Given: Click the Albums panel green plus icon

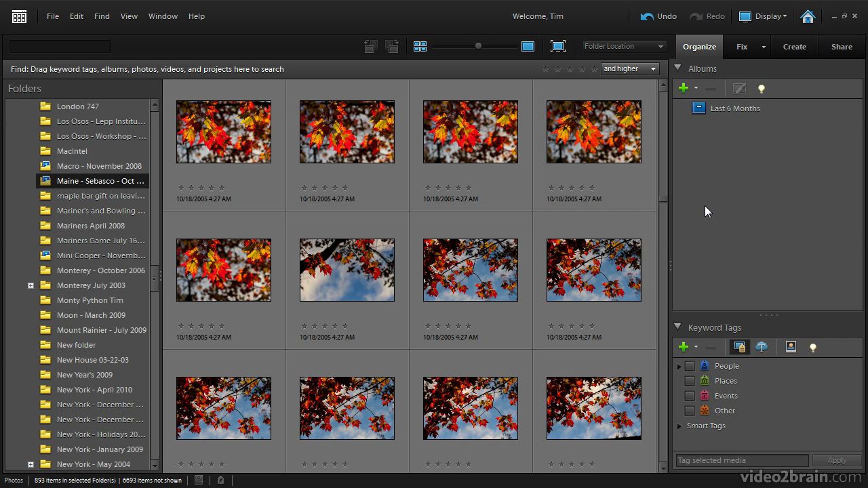Looking at the screenshot, I should 684,88.
